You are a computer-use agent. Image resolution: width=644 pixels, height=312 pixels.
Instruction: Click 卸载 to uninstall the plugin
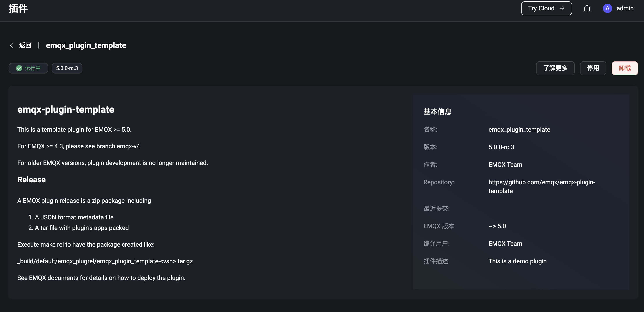click(624, 68)
